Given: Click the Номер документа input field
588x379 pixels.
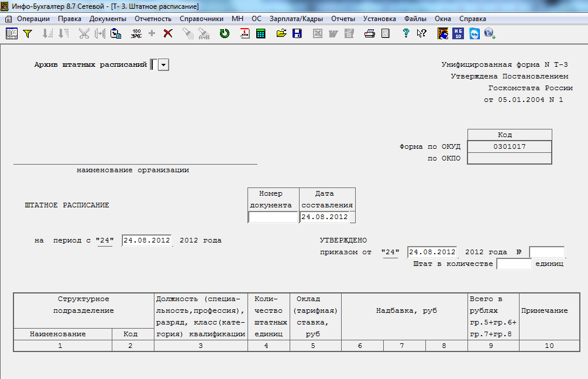Looking at the screenshot, I should (273, 217).
